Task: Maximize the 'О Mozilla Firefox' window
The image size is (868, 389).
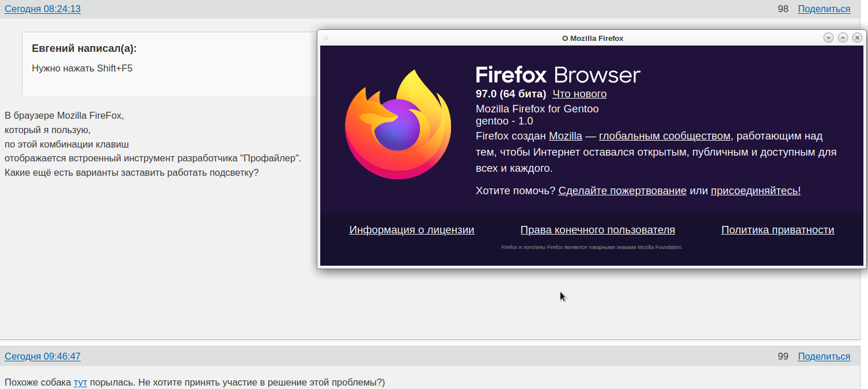Action: coord(843,37)
